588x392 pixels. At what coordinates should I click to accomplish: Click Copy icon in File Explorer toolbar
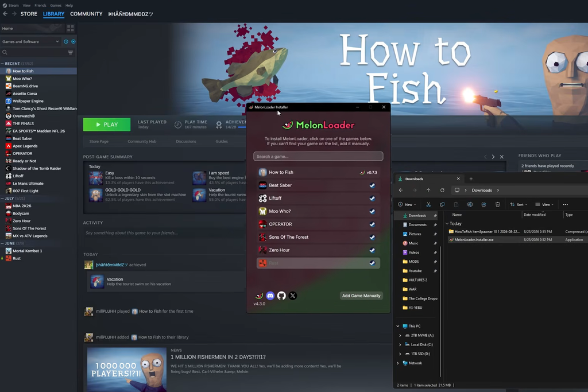pyautogui.click(x=442, y=204)
